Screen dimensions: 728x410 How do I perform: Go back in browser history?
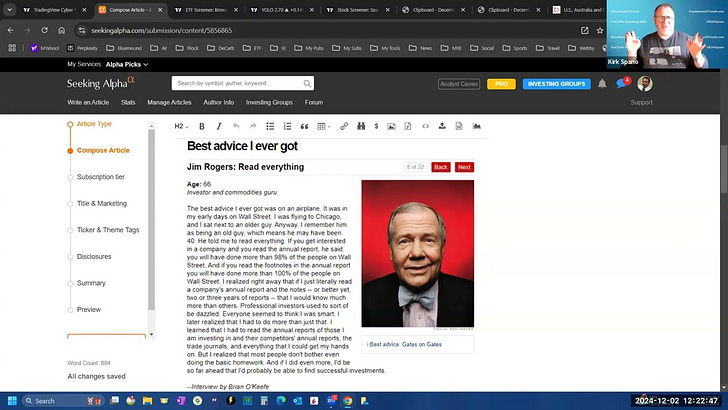coord(11,30)
